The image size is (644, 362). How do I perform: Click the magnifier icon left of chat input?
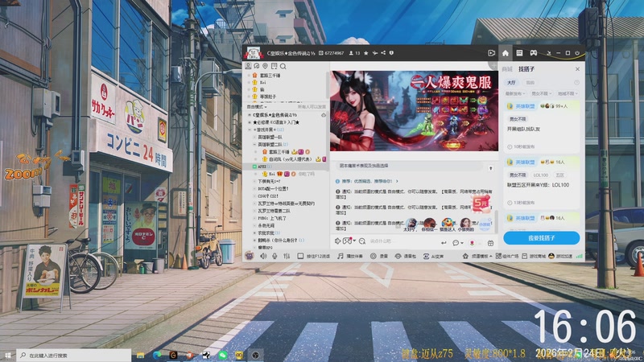coord(361,241)
